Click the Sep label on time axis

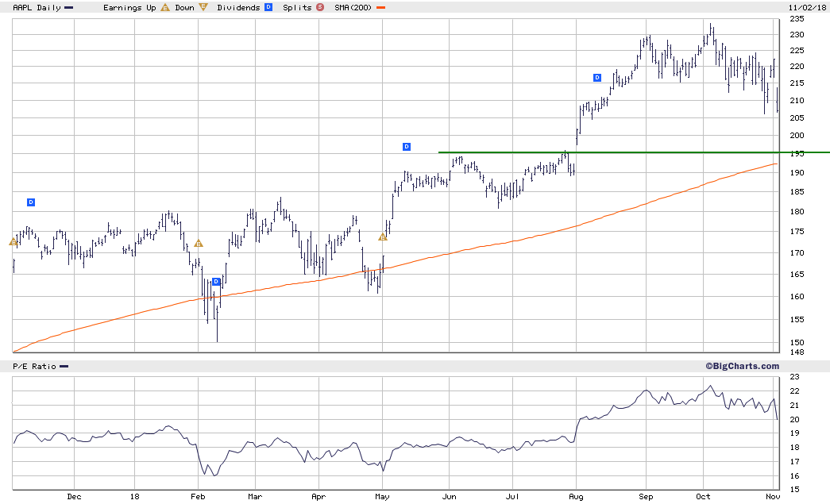pyautogui.click(x=646, y=497)
